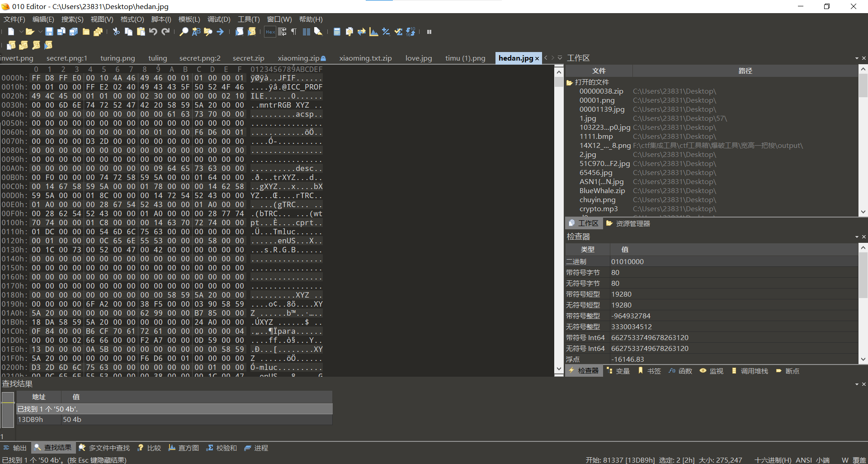This screenshot has width=868, height=464.
Task: Click the Goto blue arrow icon
Action: pyautogui.click(x=220, y=32)
